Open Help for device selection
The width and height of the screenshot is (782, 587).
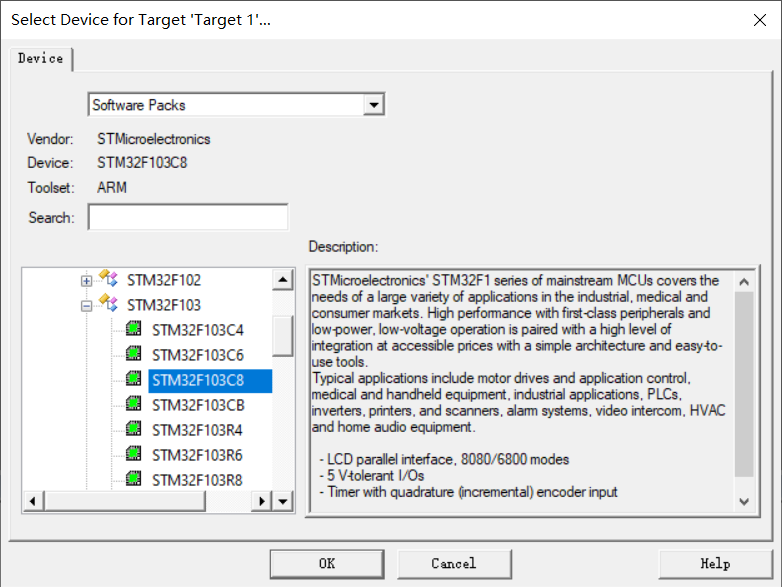pyautogui.click(x=715, y=564)
